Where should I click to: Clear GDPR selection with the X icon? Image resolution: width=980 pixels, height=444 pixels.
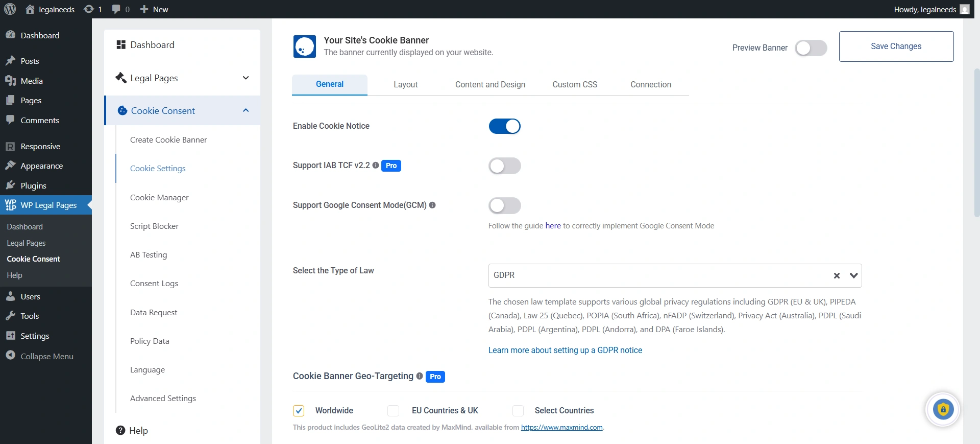tap(837, 276)
